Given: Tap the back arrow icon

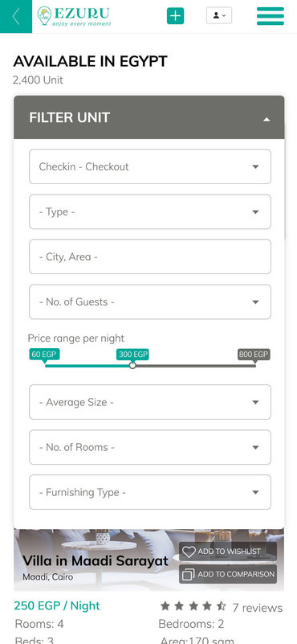Looking at the screenshot, I should pyautogui.click(x=16, y=16).
